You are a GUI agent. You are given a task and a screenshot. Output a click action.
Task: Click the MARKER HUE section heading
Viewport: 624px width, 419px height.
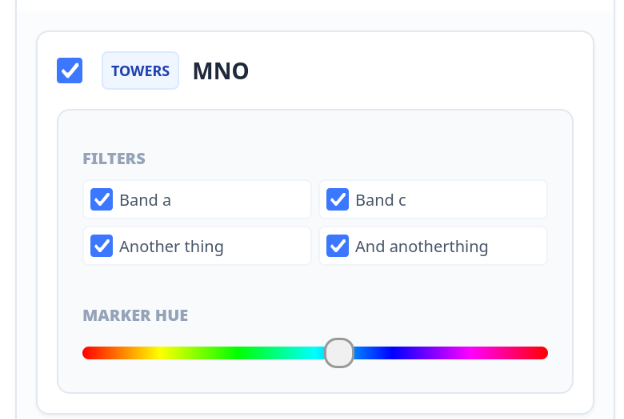coord(135,316)
